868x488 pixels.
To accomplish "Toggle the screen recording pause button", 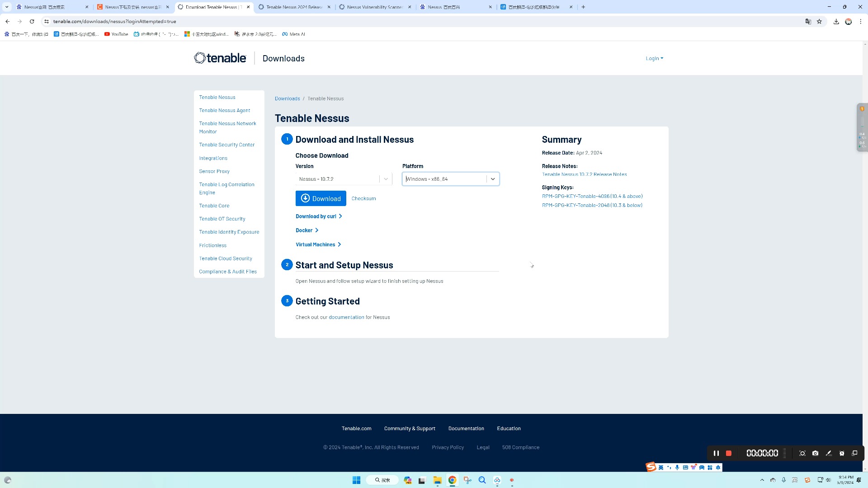I will click(x=716, y=454).
